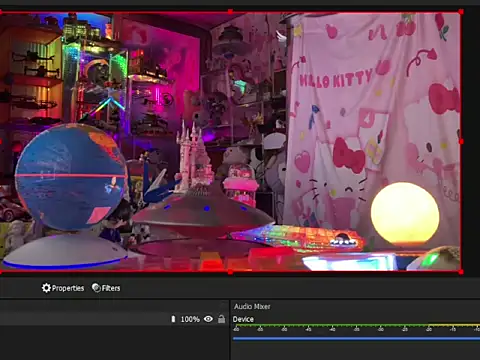This screenshot has height=360, width=480.
Task: Open the Filters dialog for the source
Action: [106, 288]
